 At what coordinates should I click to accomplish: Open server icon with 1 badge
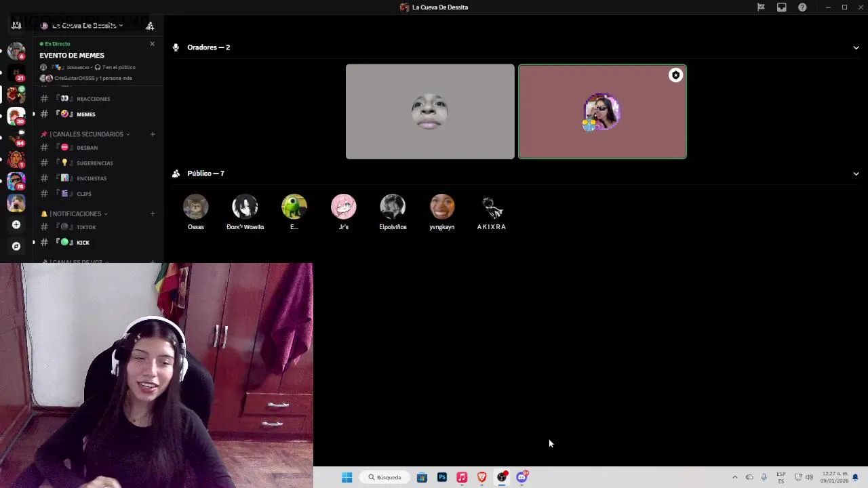pyautogui.click(x=16, y=159)
